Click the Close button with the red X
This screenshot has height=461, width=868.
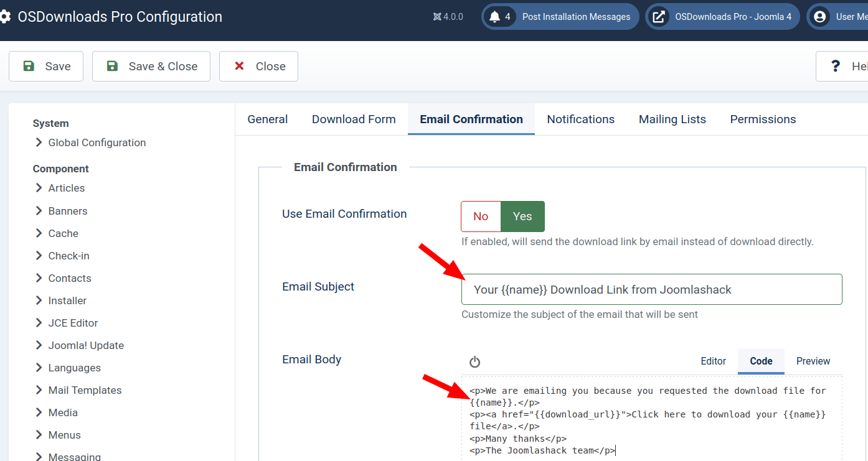258,66
